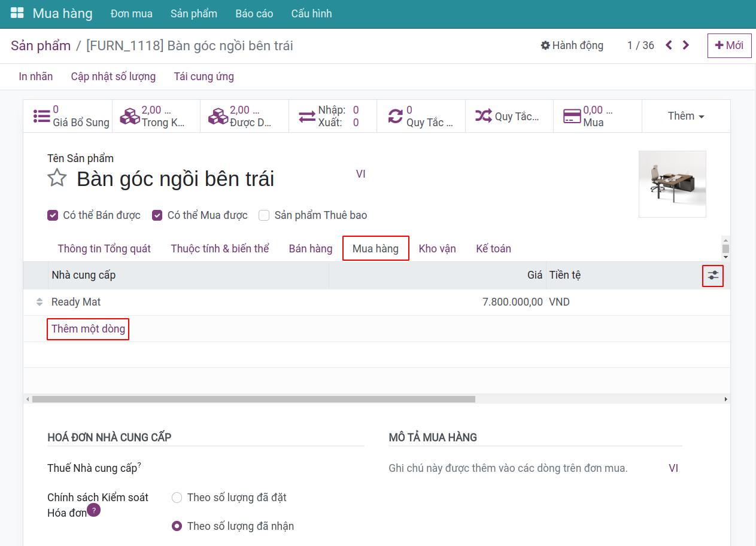Open the apps grid menu
Viewport: 756px width, 546px height.
17,13
